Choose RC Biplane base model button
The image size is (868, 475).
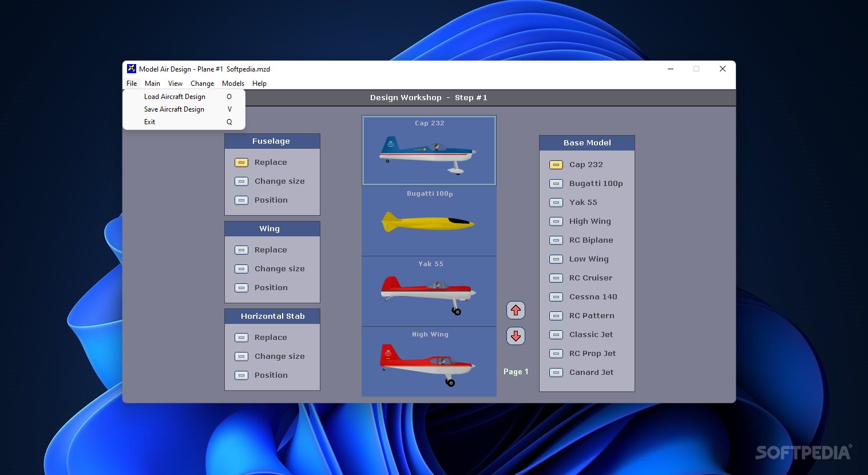pyautogui.click(x=556, y=240)
